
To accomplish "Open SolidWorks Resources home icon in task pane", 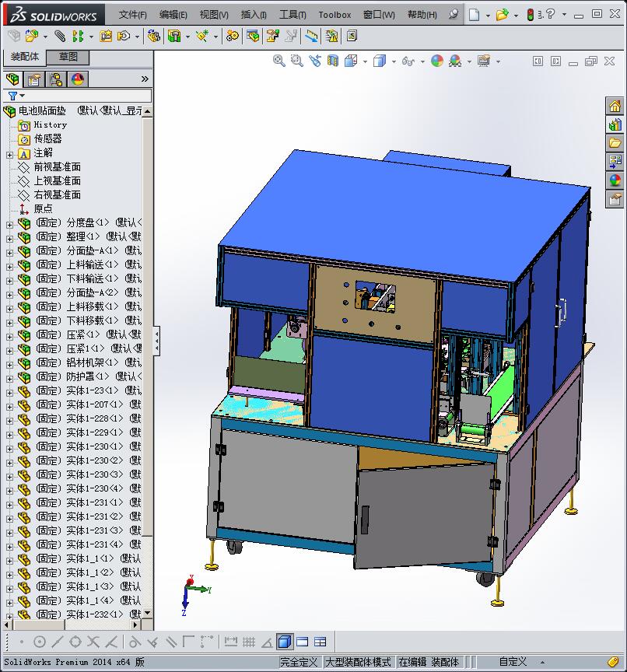I will [x=615, y=106].
